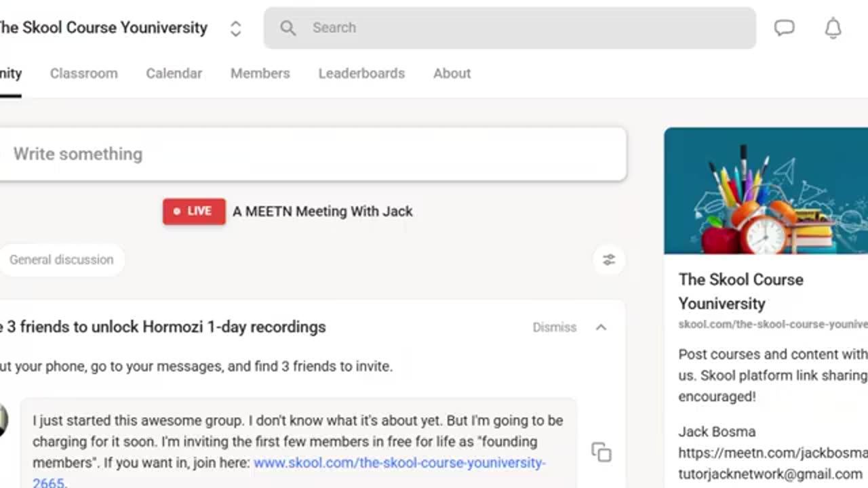This screenshot has width=868, height=488.
Task: Click the tutorjacknetwork@gmail.com email
Action: [770, 474]
